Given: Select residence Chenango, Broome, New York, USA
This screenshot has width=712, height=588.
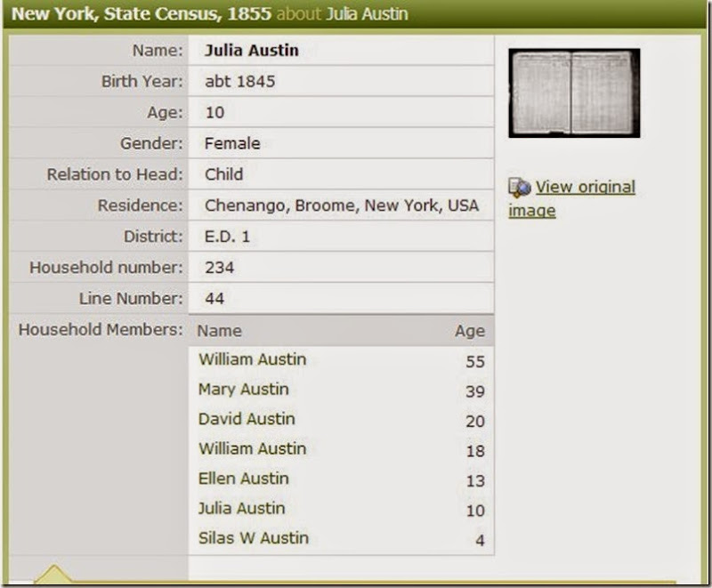Looking at the screenshot, I should pyautogui.click(x=342, y=205).
